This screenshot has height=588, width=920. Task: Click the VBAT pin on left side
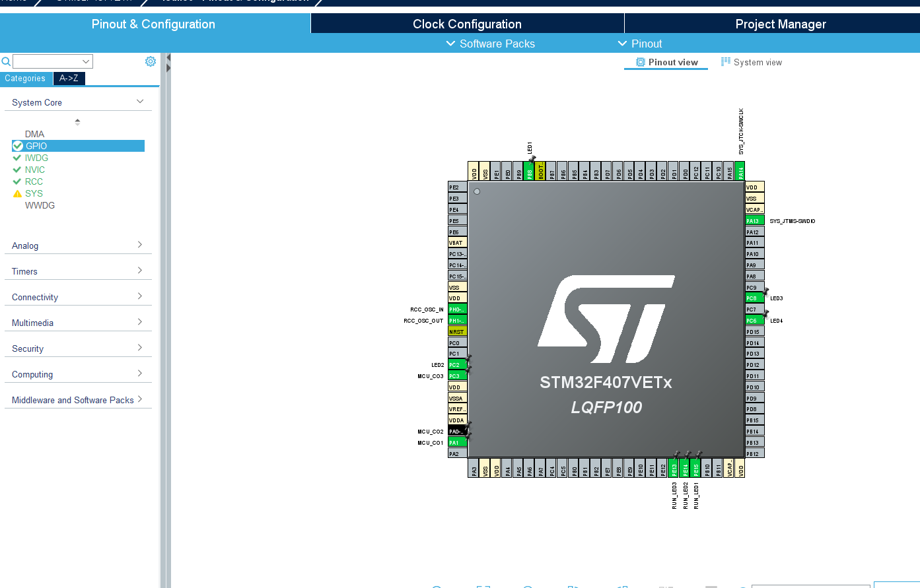(x=458, y=242)
